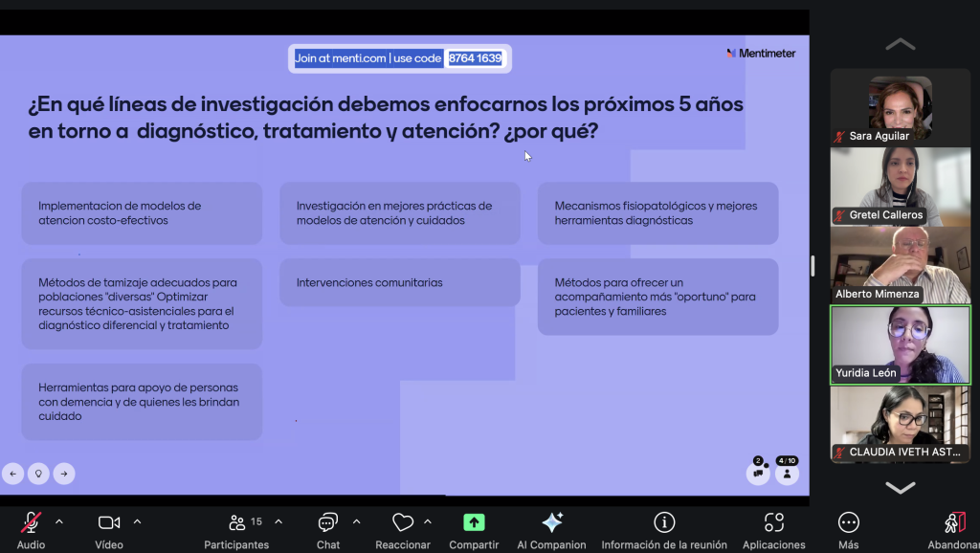The height and width of the screenshot is (553, 980).
Task: Expand the chevron next to Participantes
Action: click(x=278, y=521)
